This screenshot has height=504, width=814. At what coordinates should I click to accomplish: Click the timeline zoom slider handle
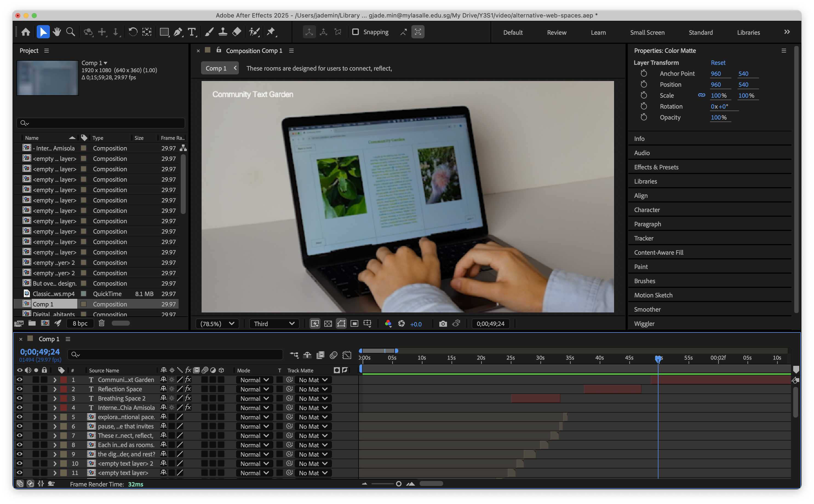(398, 484)
